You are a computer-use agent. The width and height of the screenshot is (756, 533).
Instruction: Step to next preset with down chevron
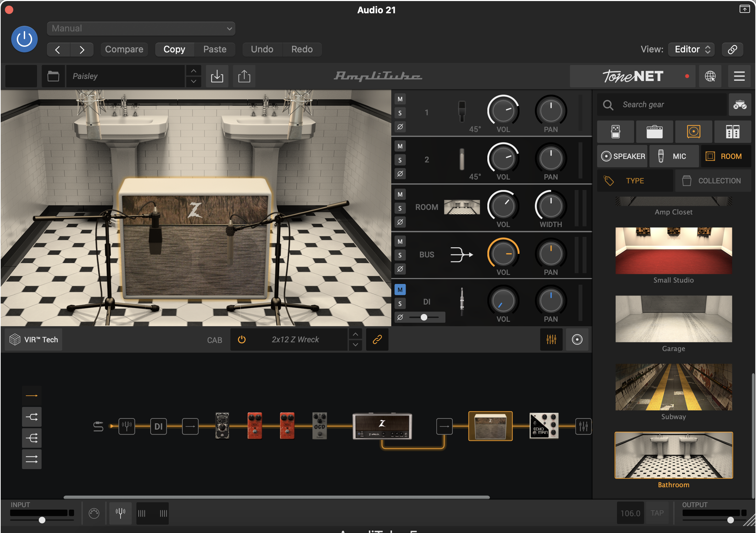point(194,81)
